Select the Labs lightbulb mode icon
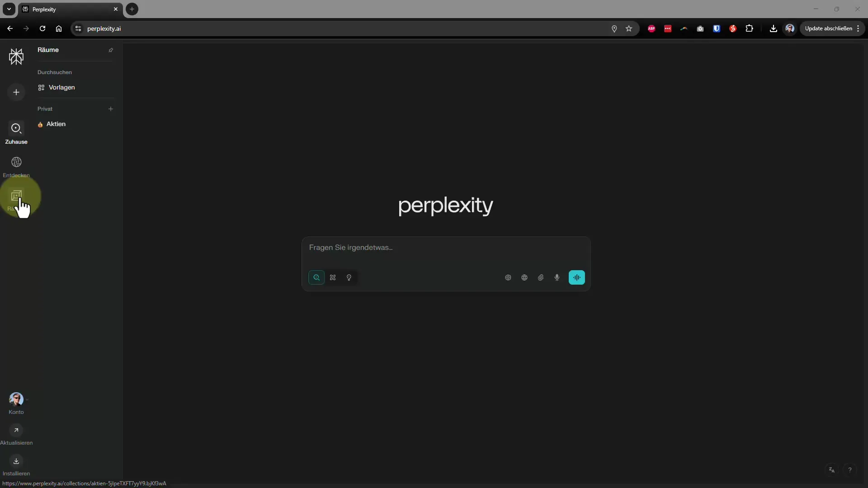This screenshot has height=488, width=868. point(349,277)
